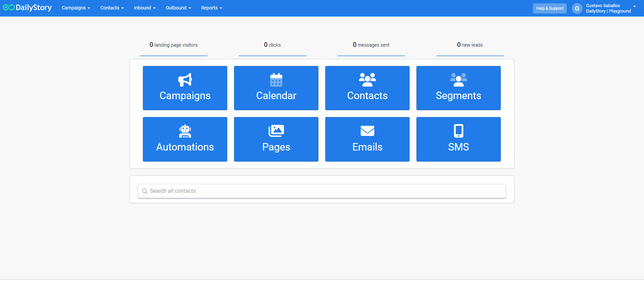Viewport: 644px width, 281px height.
Task: Click the Gustavo Saballos account name
Action: point(603,6)
